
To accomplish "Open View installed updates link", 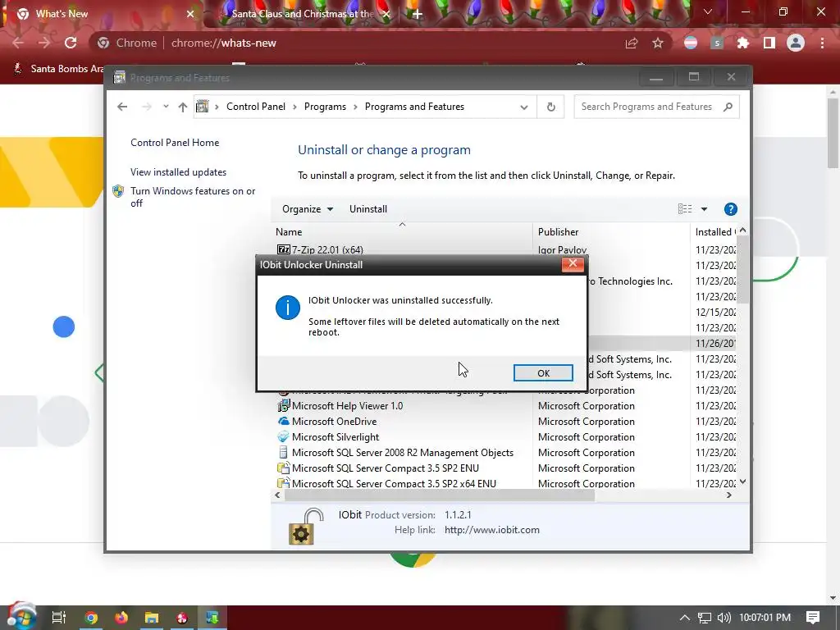I will pyautogui.click(x=178, y=172).
